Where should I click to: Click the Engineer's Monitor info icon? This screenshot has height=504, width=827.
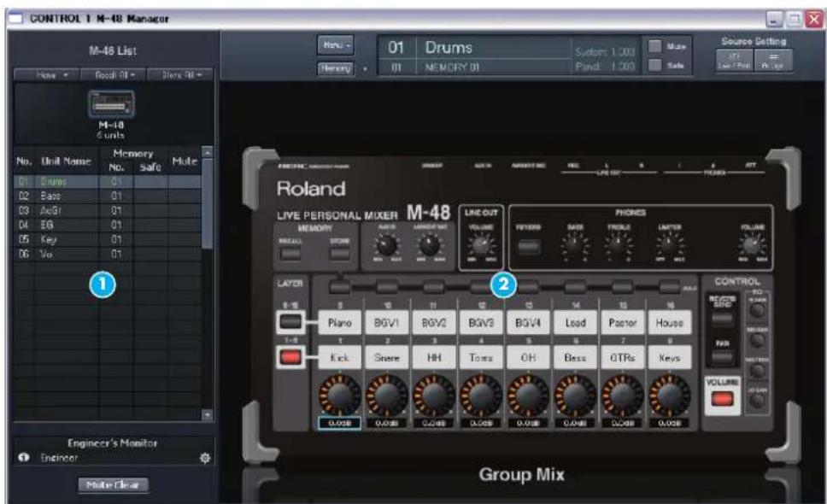pyautogui.click(x=23, y=457)
